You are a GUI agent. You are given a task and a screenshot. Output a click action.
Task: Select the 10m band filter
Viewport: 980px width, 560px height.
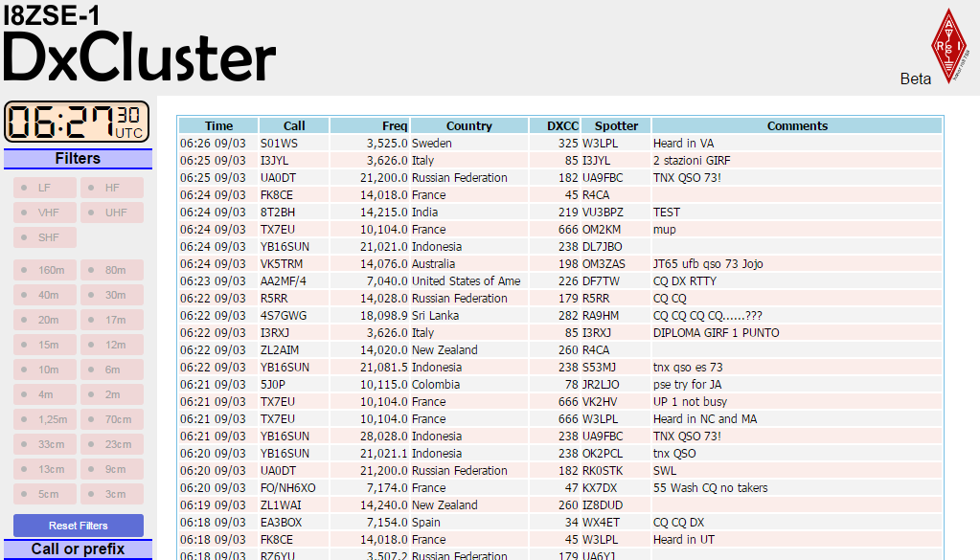tap(45, 370)
